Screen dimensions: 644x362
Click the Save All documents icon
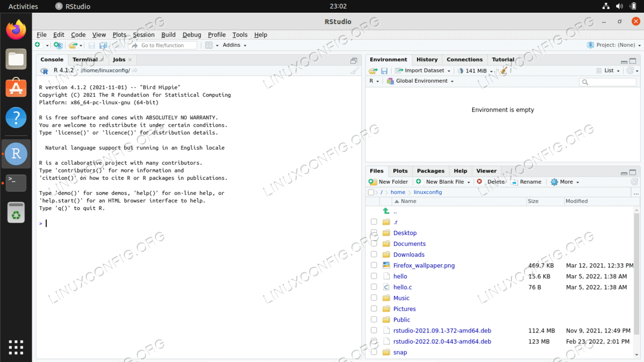tap(104, 46)
